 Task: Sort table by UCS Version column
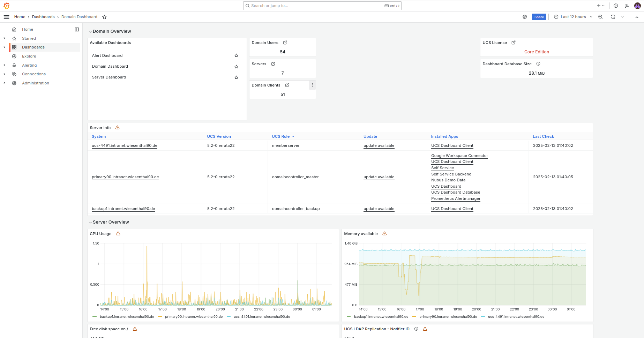tap(219, 136)
